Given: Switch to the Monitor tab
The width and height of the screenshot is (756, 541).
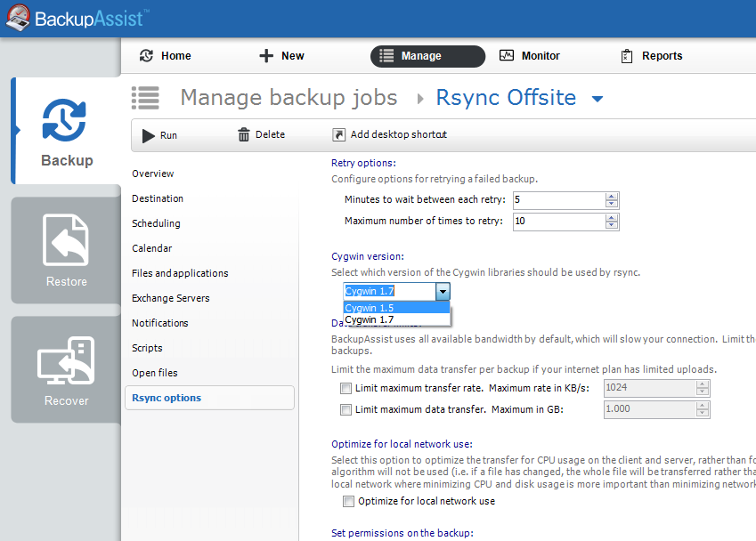Looking at the screenshot, I should pyautogui.click(x=530, y=56).
